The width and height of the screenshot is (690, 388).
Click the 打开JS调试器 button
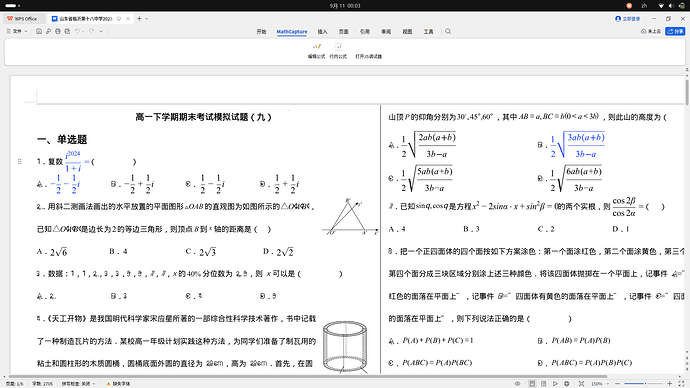point(368,56)
